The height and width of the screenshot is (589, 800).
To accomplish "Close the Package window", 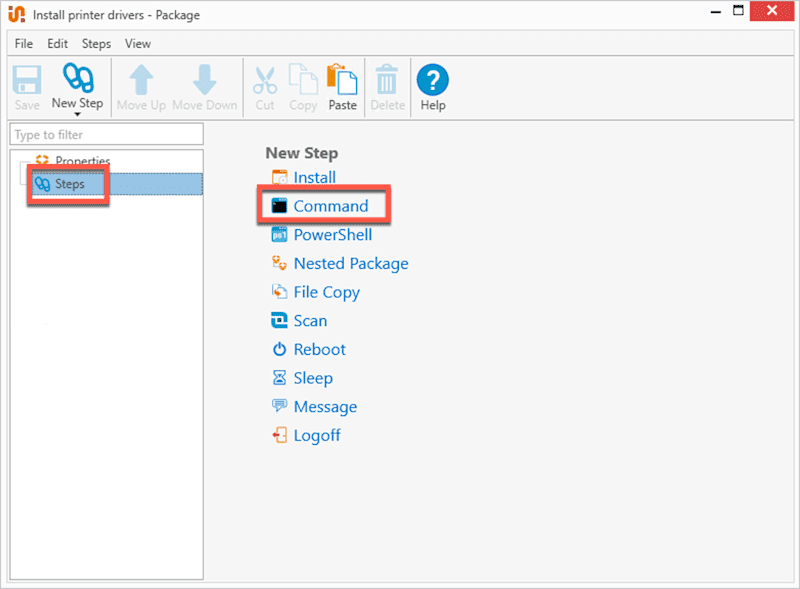I will pyautogui.click(x=772, y=10).
